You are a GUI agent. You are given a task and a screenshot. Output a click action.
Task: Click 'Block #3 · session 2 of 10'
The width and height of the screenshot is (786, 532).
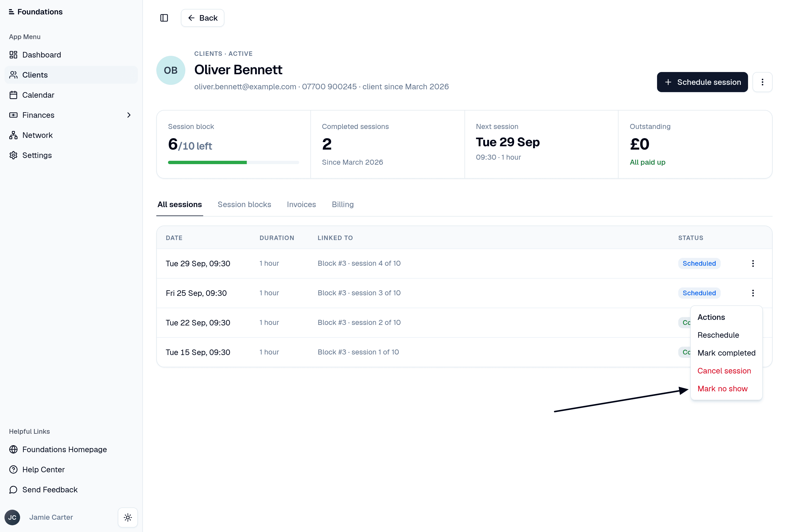359,322
